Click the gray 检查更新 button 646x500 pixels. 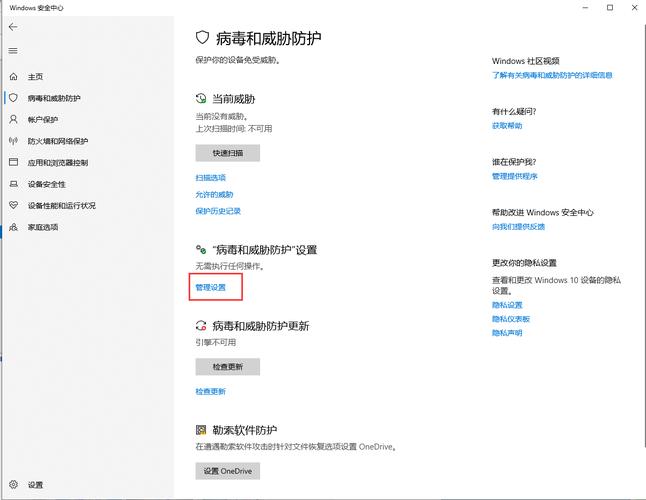[x=227, y=367]
